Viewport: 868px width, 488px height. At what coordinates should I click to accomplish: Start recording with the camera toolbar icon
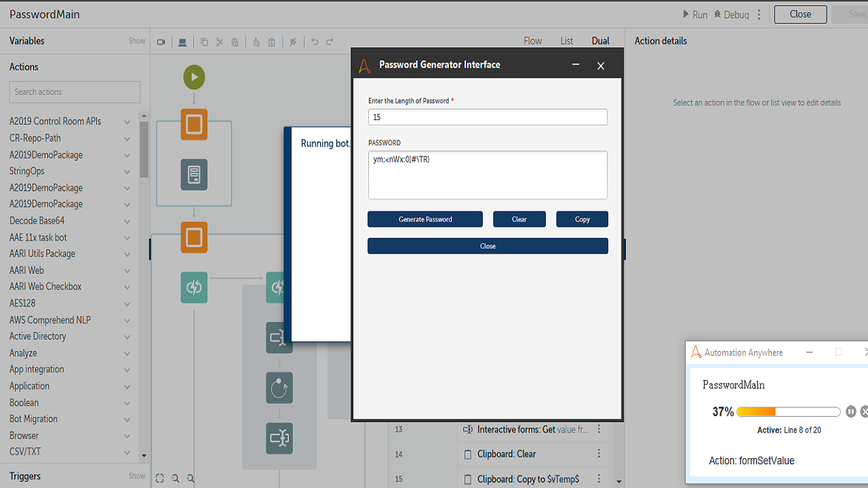161,42
